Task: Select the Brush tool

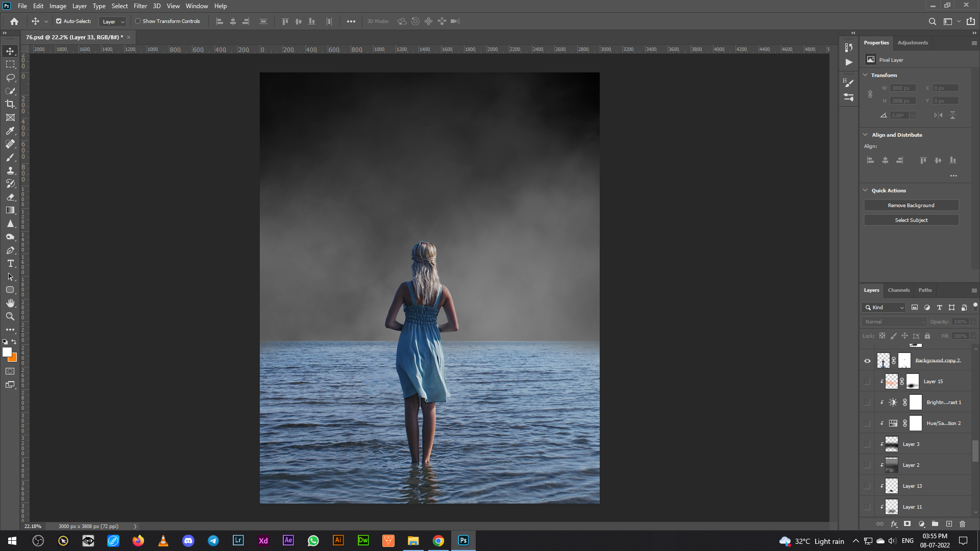Action: (10, 157)
